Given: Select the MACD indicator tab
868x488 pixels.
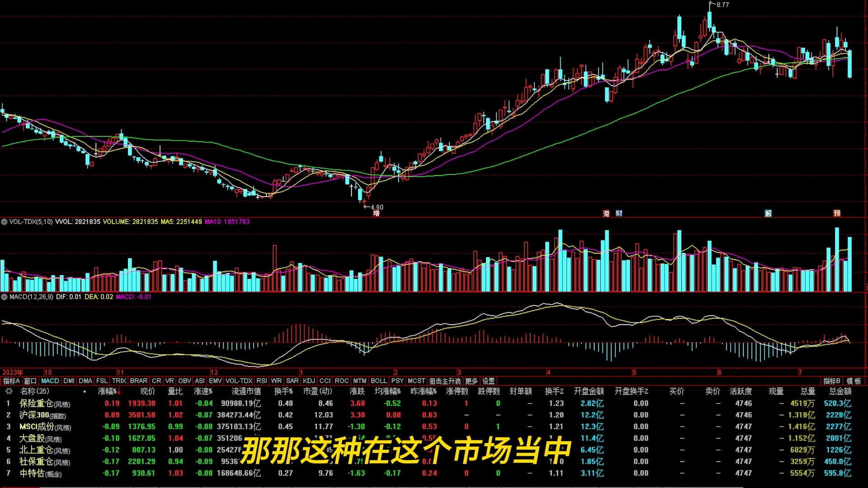Looking at the screenshot, I should click(50, 381).
